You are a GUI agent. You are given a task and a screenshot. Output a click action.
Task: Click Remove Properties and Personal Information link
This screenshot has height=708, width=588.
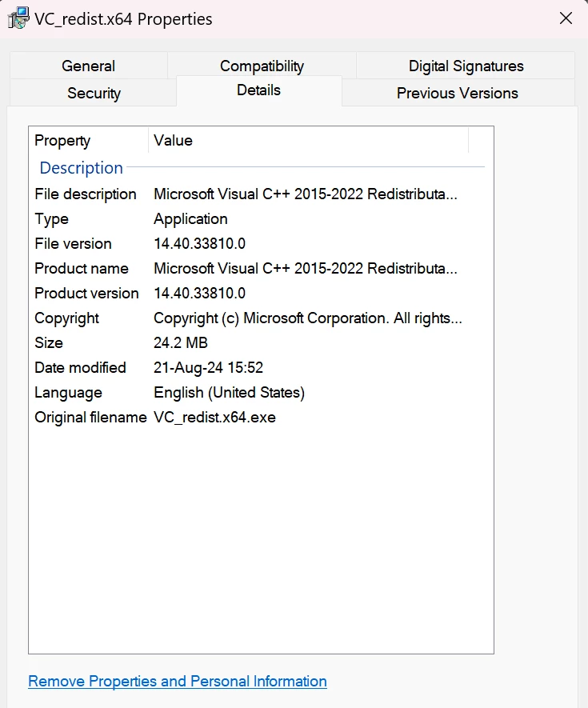pyautogui.click(x=178, y=681)
